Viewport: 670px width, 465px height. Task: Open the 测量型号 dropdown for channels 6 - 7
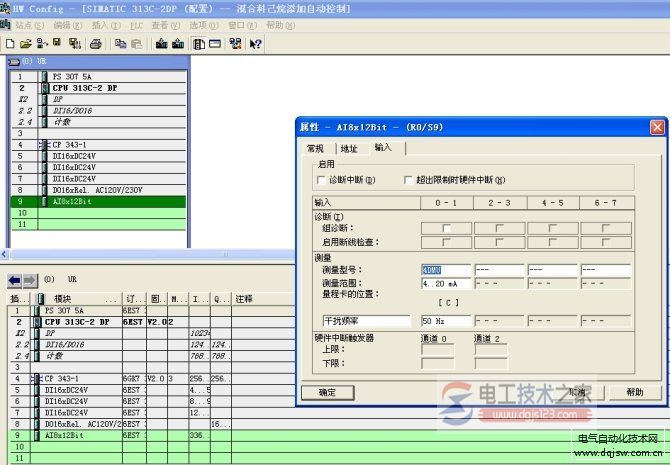tap(605, 270)
